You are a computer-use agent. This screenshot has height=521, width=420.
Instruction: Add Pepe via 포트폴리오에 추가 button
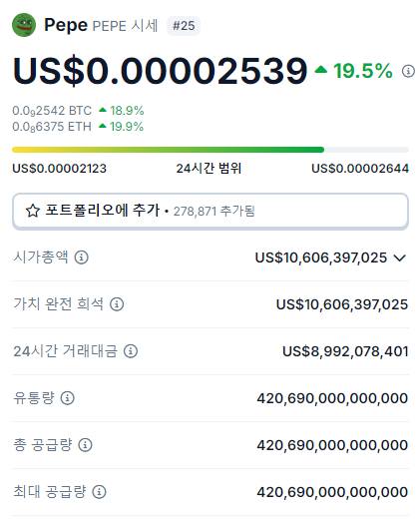pyautogui.click(x=210, y=212)
